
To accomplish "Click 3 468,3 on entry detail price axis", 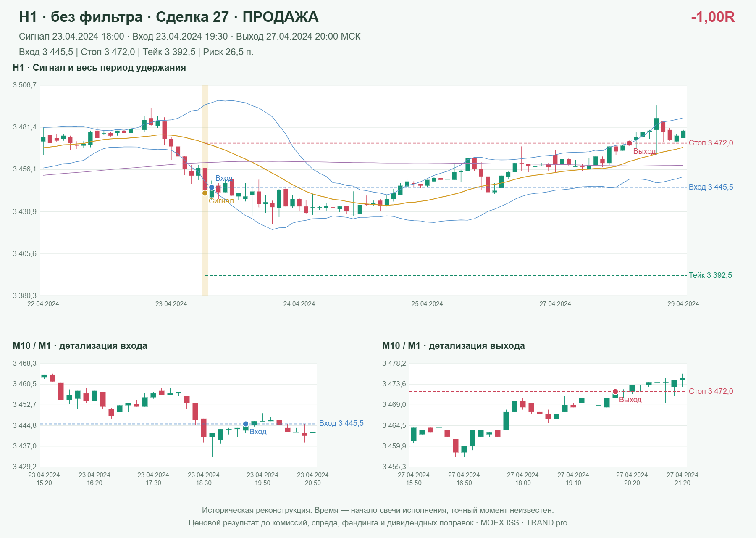I will tap(24, 364).
